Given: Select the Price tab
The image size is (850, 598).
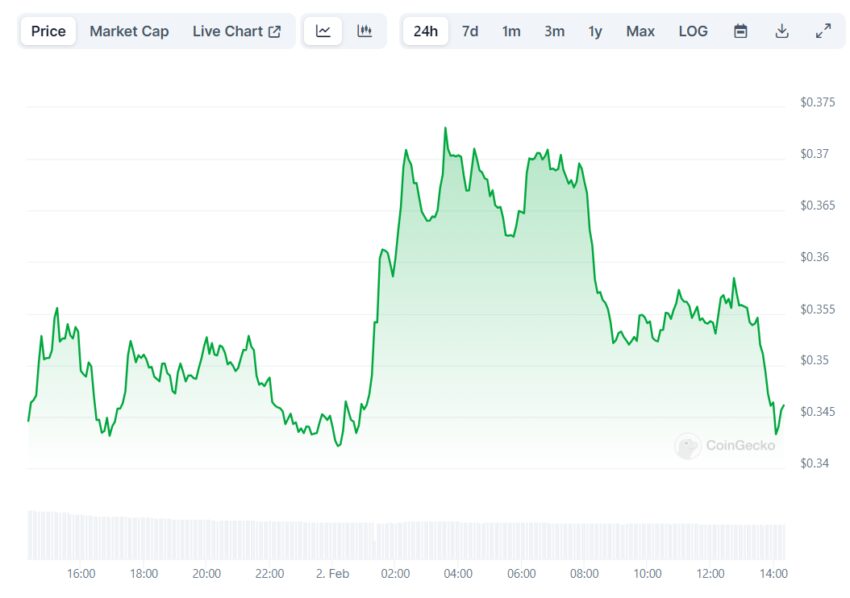Looking at the screenshot, I should tap(48, 31).
